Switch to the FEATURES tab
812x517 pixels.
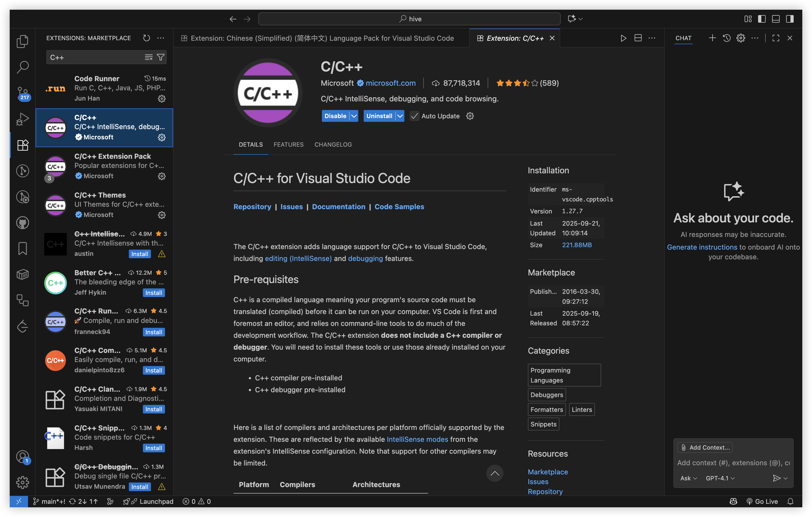point(288,145)
